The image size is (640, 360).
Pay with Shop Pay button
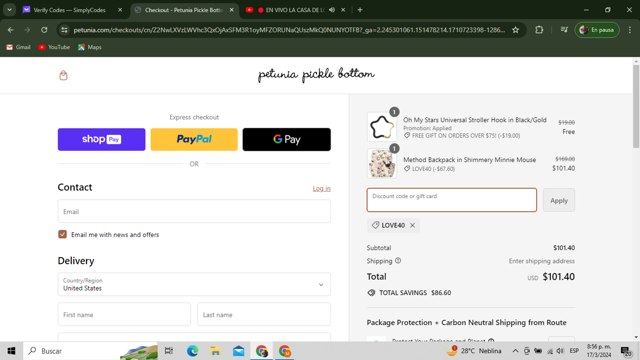pyautogui.click(x=101, y=139)
